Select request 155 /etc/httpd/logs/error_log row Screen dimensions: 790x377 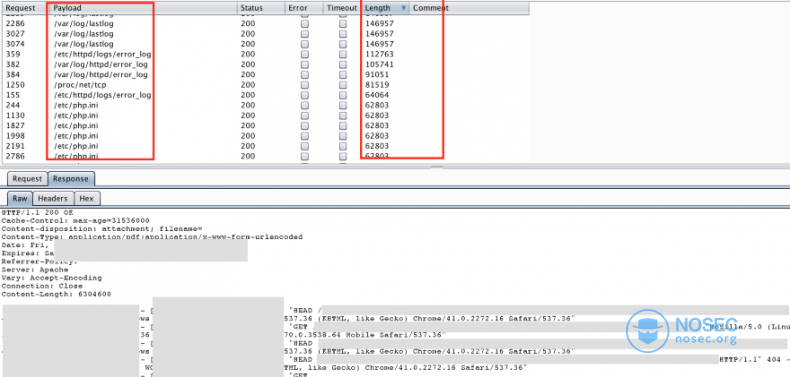click(x=266, y=95)
